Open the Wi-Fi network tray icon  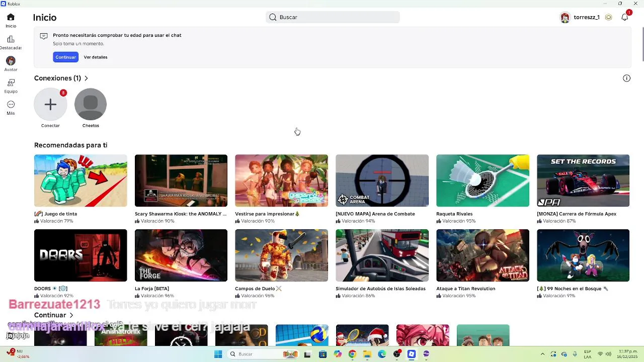(x=600, y=354)
